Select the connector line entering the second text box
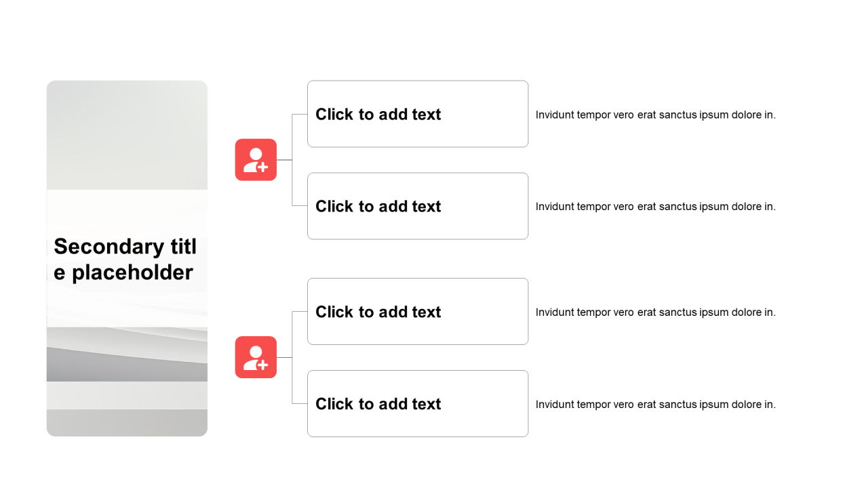 click(x=300, y=205)
